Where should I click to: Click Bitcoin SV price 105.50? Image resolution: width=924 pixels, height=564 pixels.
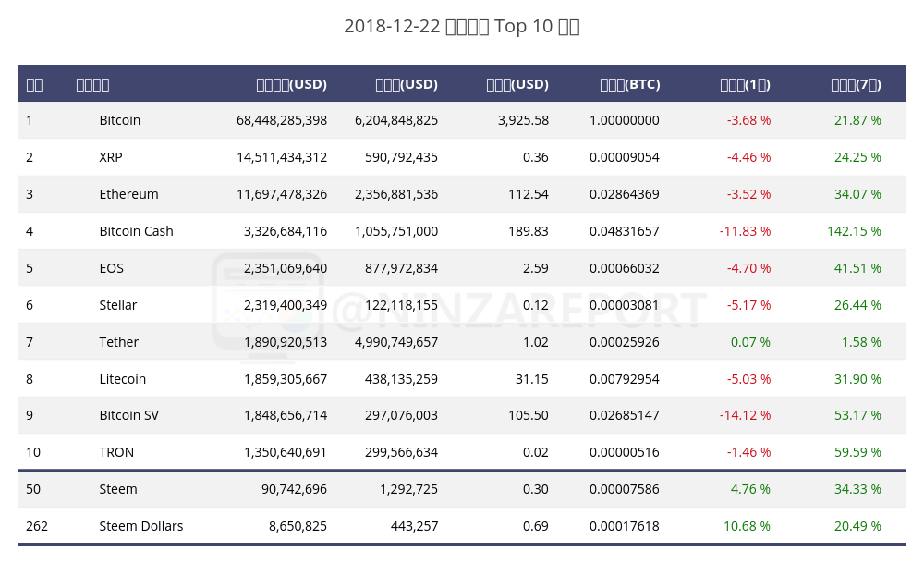coord(529,415)
